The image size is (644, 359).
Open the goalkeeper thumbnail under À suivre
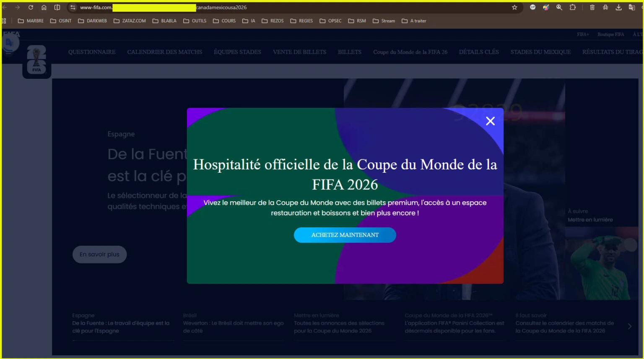coord(602,263)
